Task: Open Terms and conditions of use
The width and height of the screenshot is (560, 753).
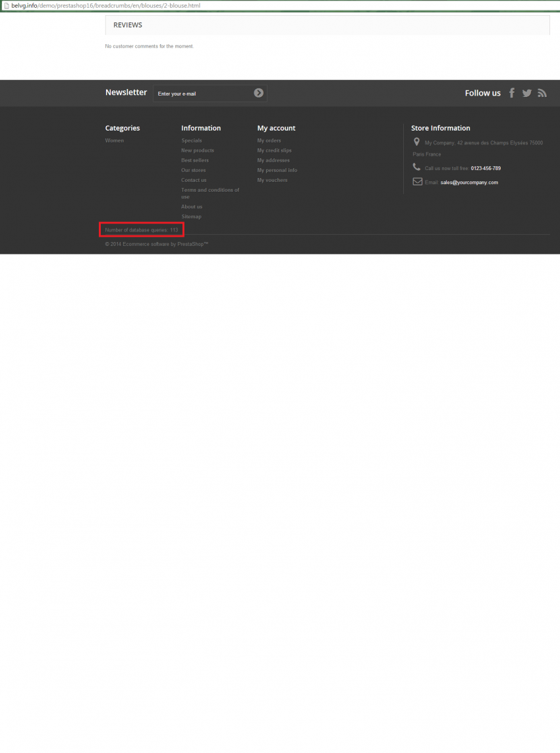Action: point(210,193)
